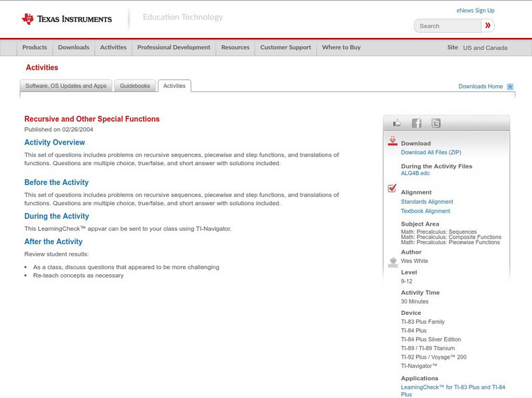Click the Recursive and Other Special Functions title
The width and height of the screenshot is (532, 398).
coord(92,119)
